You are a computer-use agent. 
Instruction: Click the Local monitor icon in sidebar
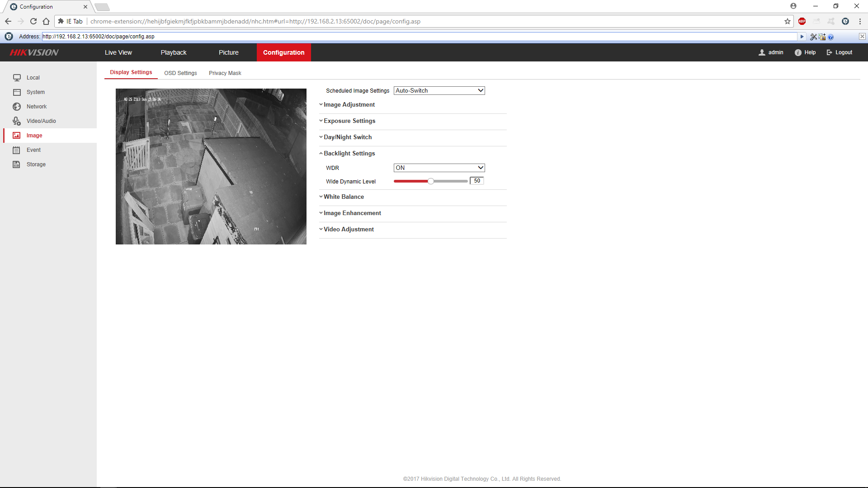tap(17, 78)
